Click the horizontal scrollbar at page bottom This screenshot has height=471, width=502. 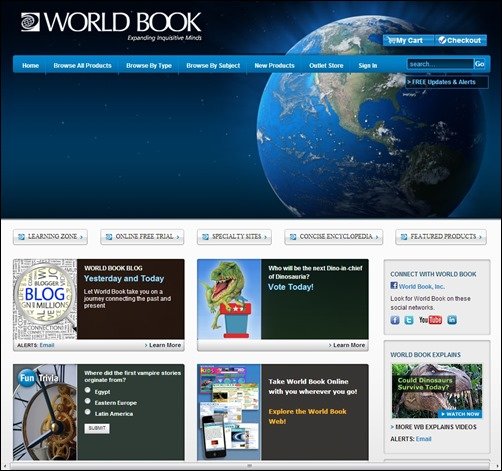pos(250,465)
